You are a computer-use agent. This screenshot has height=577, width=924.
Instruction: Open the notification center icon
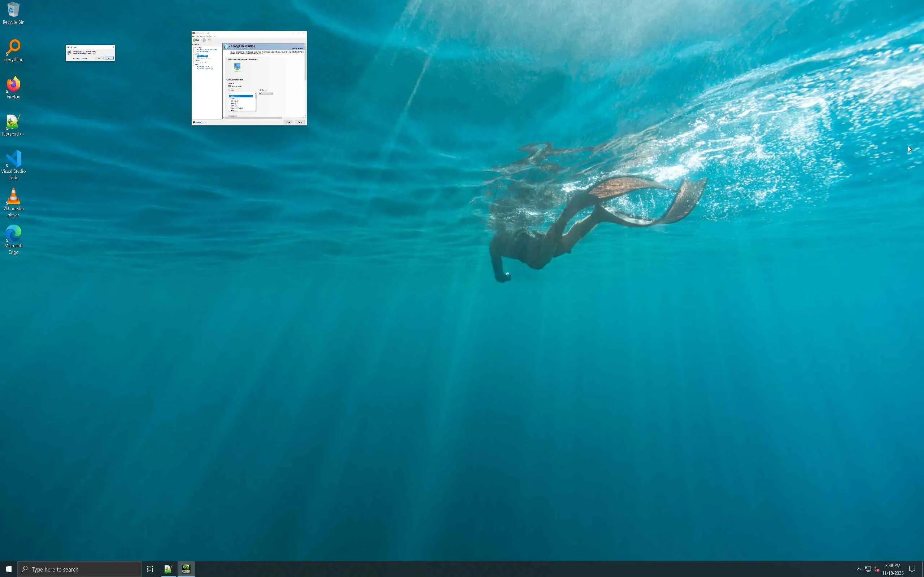point(912,569)
